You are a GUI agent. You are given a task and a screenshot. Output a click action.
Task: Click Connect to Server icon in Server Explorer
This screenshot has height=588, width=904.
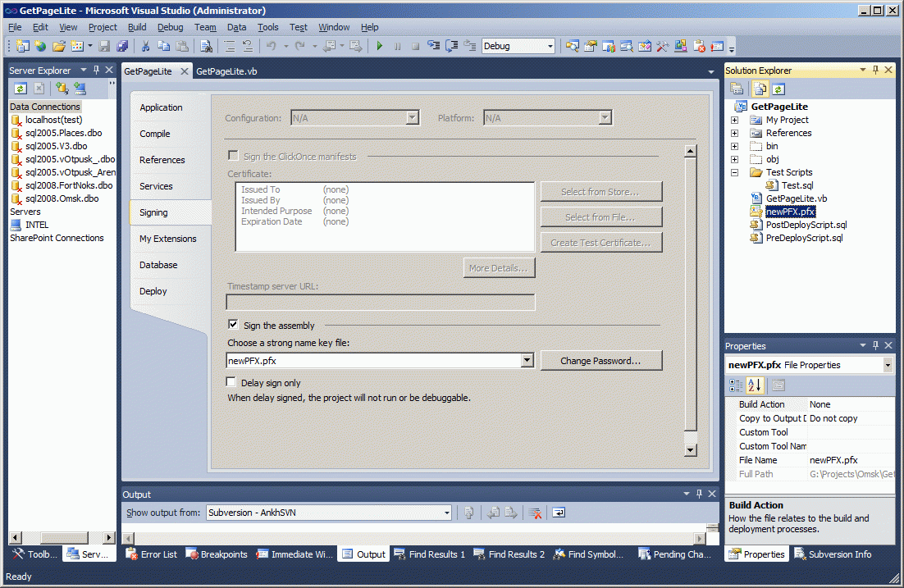pyautogui.click(x=80, y=89)
